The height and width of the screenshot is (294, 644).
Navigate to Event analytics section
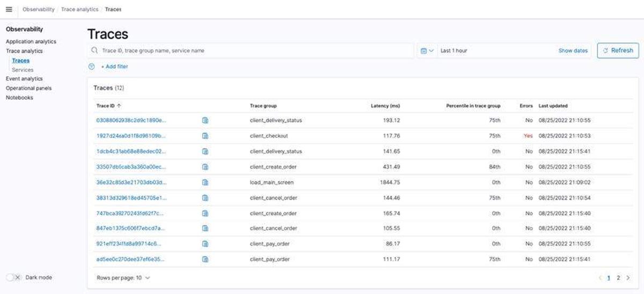click(x=24, y=79)
